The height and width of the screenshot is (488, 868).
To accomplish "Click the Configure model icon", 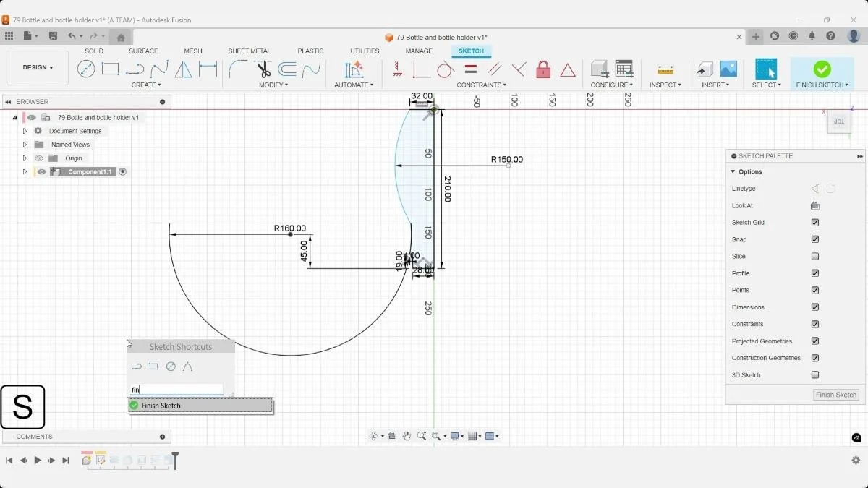I will pyautogui.click(x=599, y=69).
